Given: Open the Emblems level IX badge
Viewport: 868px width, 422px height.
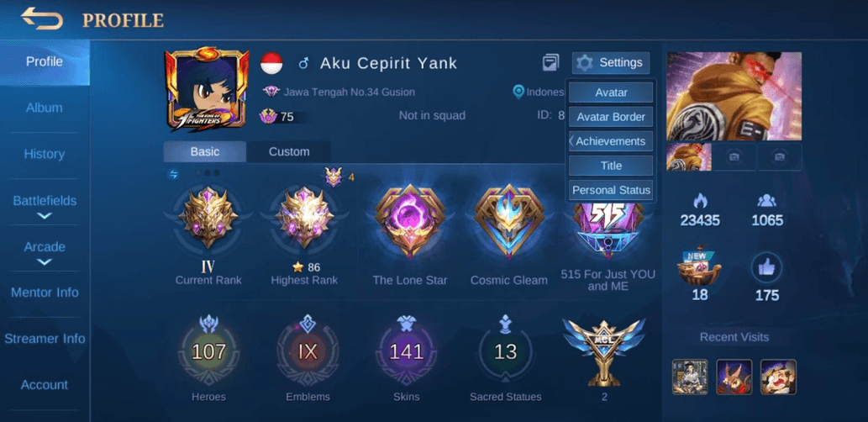Looking at the screenshot, I should point(308,351).
